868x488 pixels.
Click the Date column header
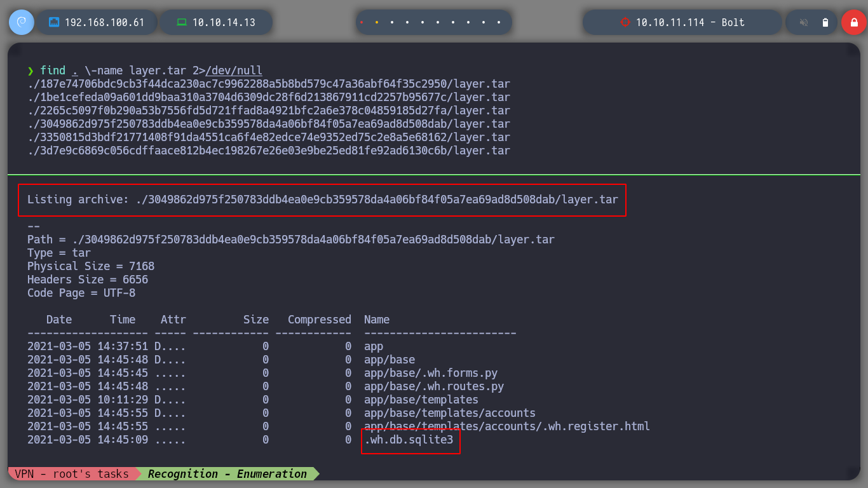pos(59,320)
